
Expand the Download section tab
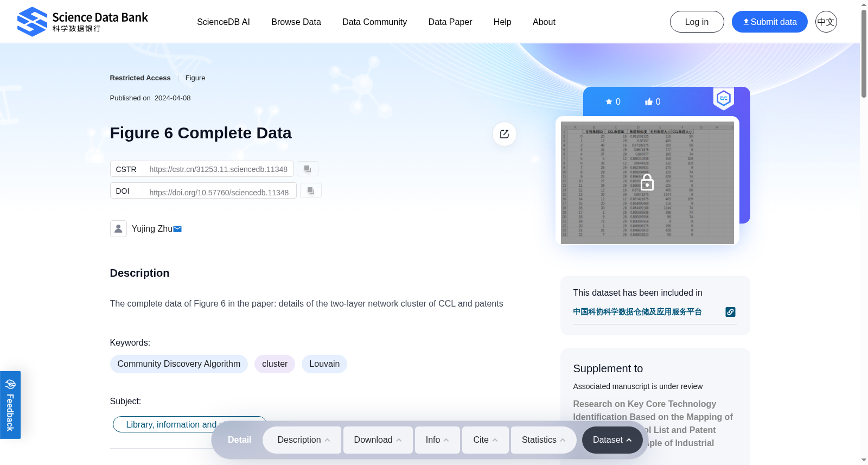pyautogui.click(x=378, y=440)
